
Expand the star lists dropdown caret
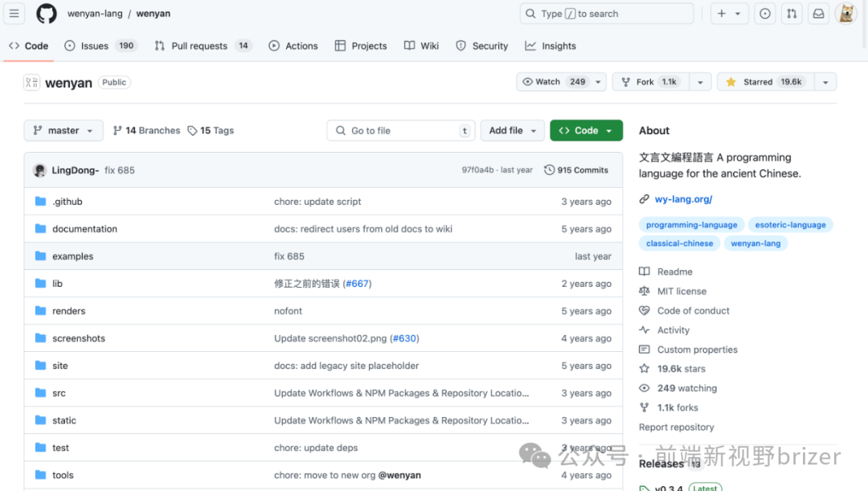825,82
